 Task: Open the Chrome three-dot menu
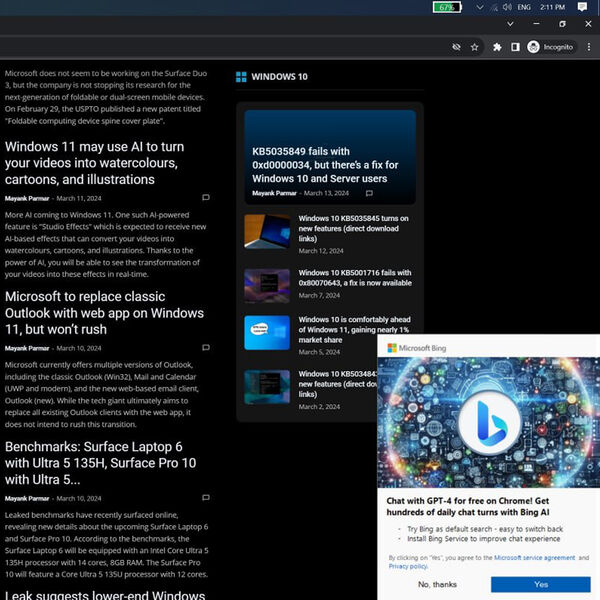pyautogui.click(x=589, y=47)
